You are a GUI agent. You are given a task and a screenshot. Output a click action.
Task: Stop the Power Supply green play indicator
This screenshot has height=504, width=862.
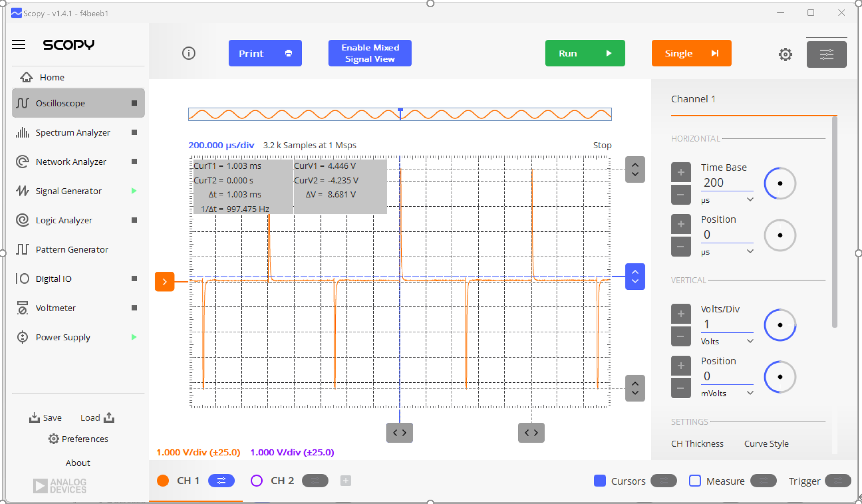[x=134, y=337]
